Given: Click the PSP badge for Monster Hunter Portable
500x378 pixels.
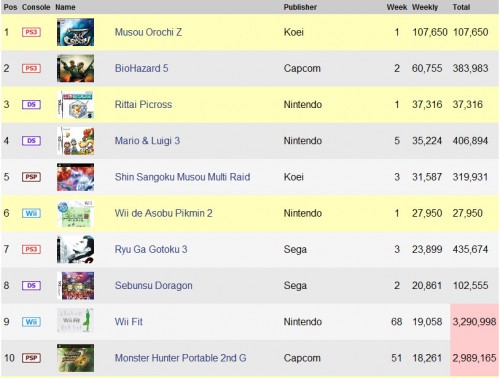Looking at the screenshot, I should click(x=31, y=358).
